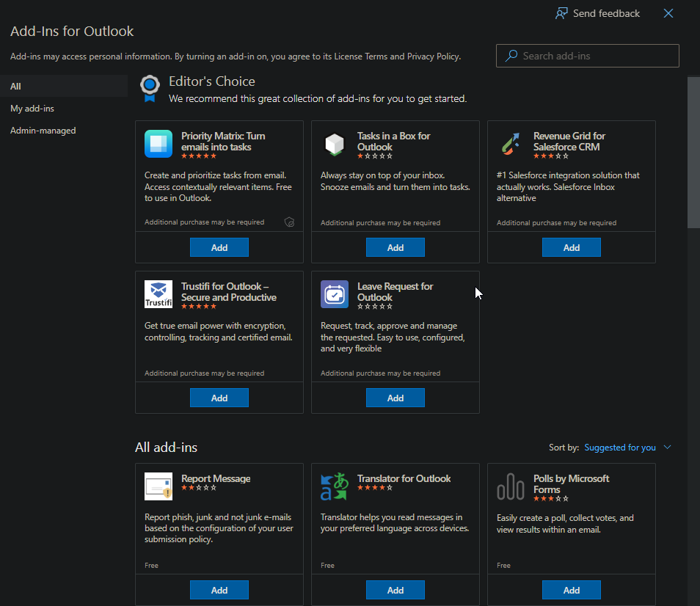Open the Privacy Policy link
Image resolution: width=700 pixels, height=606 pixels.
(x=434, y=56)
